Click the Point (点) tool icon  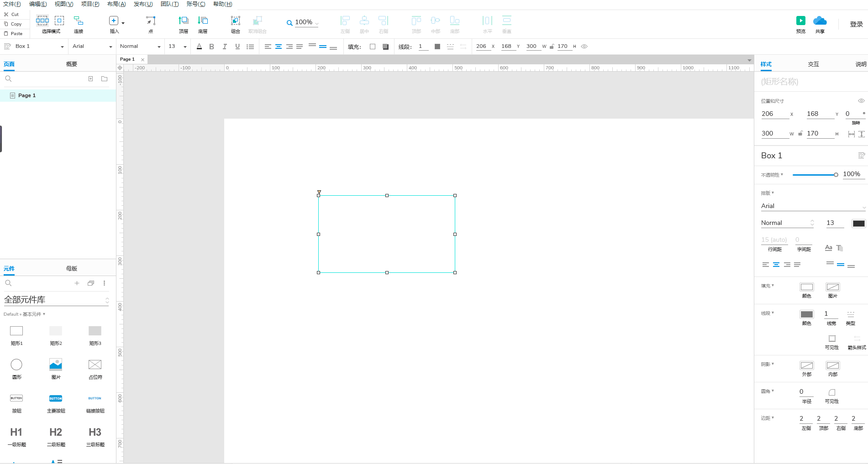coord(150,21)
